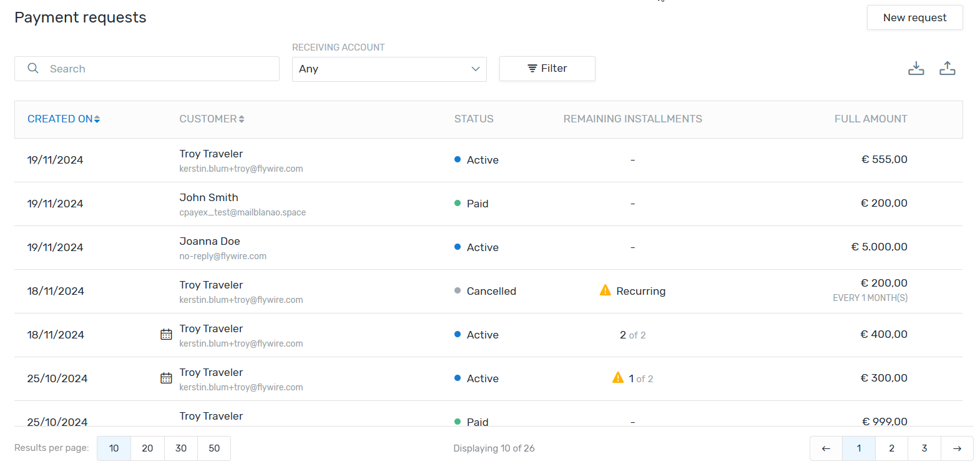This screenshot has width=980, height=474.
Task: Show 30 results per page
Action: [181, 448]
